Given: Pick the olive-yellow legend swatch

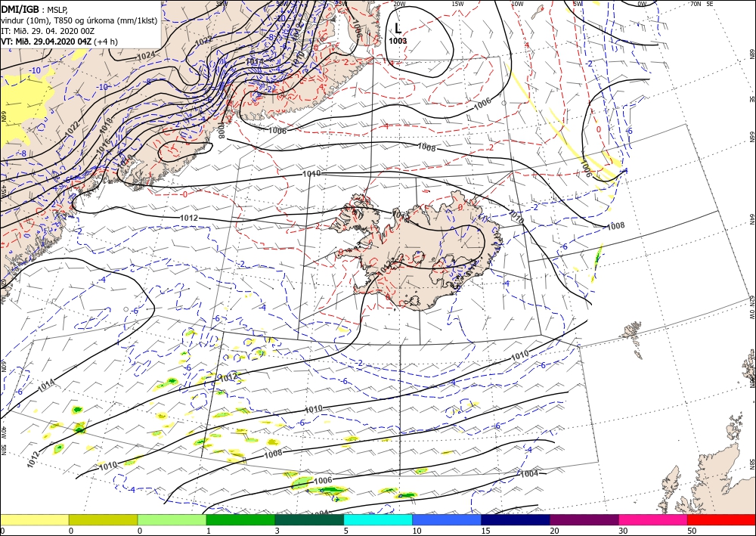Looking at the screenshot, I should [103, 519].
